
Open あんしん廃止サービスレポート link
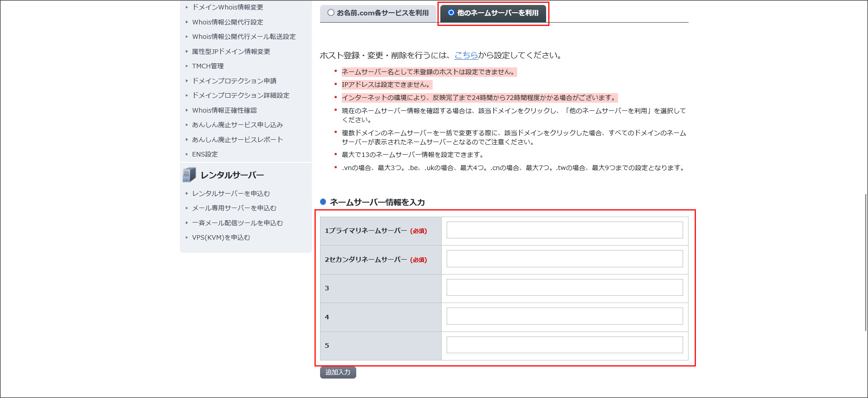(x=237, y=140)
